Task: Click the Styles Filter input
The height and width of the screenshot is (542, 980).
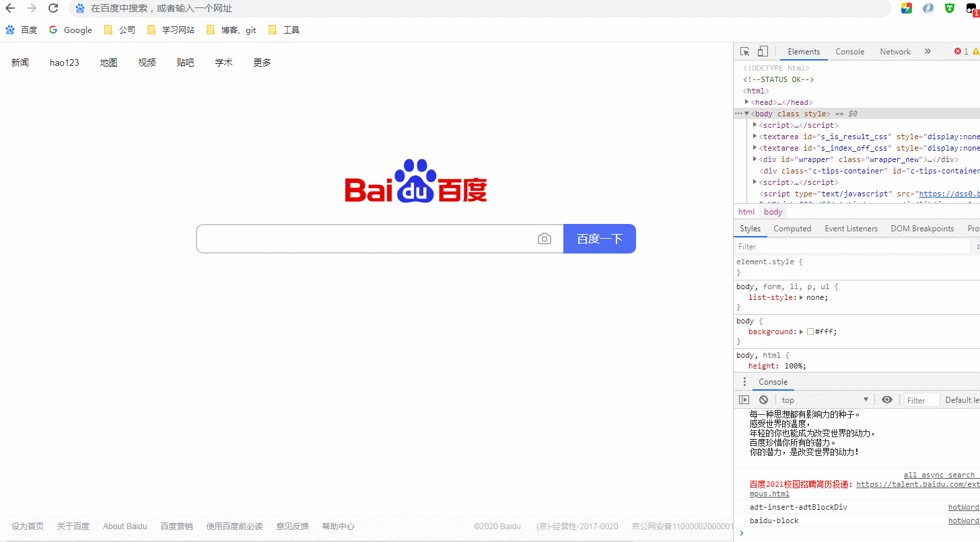Action: point(851,247)
